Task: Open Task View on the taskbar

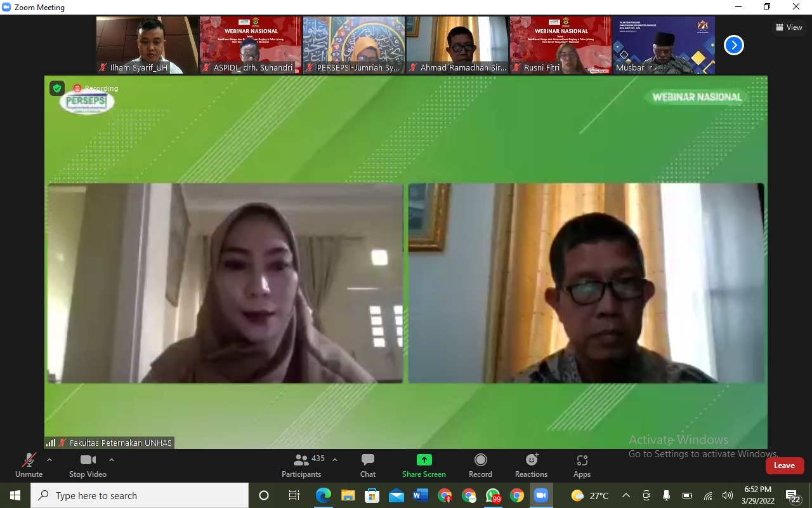Action: [294, 495]
